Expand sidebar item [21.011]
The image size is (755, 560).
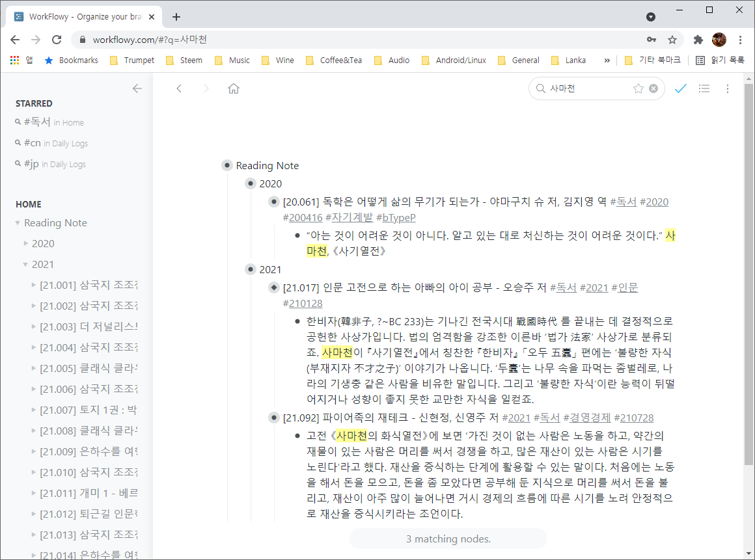tap(33, 493)
